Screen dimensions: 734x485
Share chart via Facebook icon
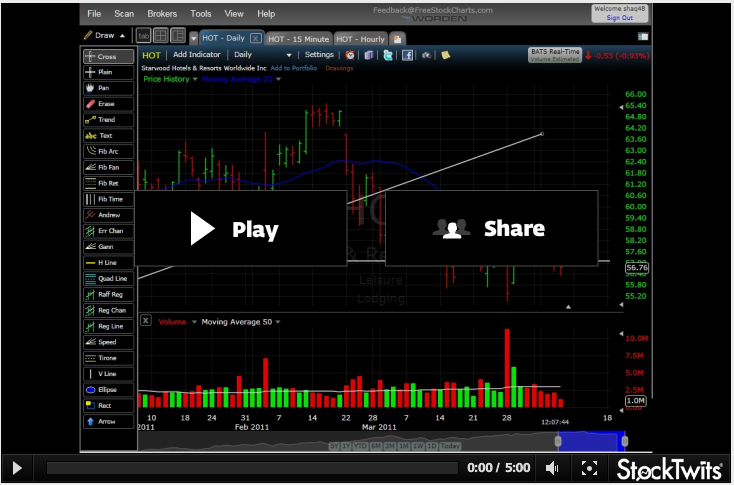click(x=407, y=55)
